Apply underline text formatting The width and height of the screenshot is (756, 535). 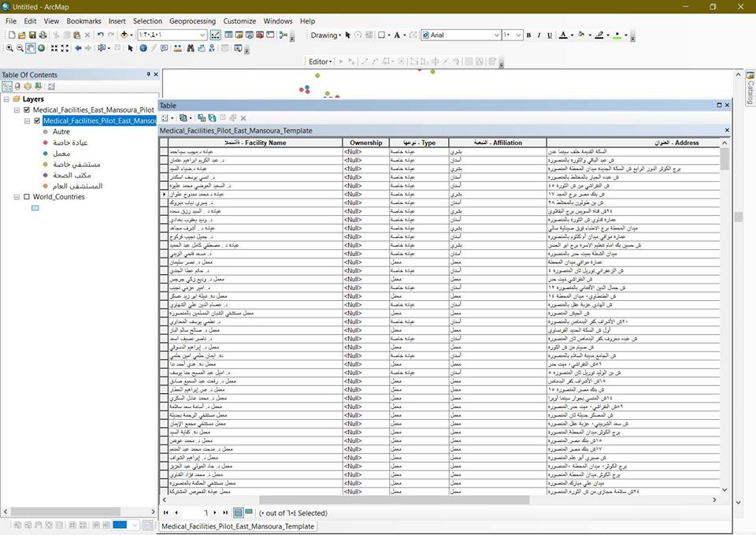(x=550, y=35)
